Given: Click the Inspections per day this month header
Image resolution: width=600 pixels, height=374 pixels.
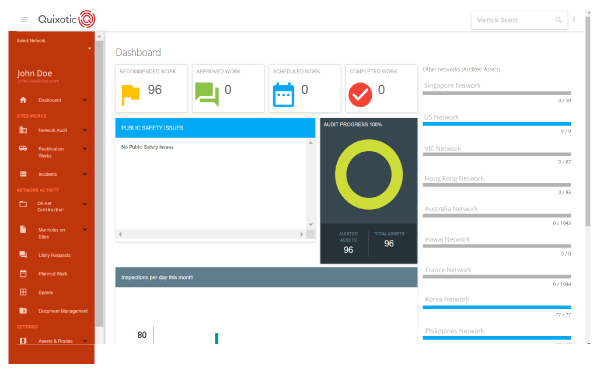Looking at the screenshot, I should [x=266, y=277].
